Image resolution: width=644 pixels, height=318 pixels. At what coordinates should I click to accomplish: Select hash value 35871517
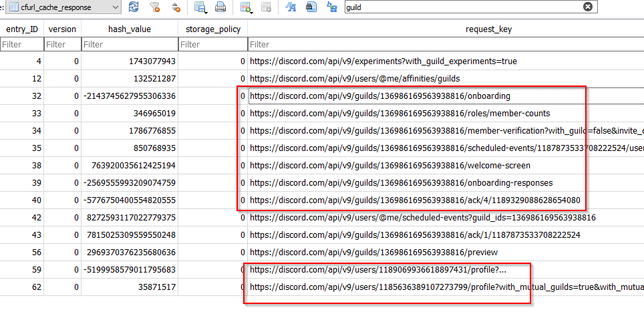130,287
